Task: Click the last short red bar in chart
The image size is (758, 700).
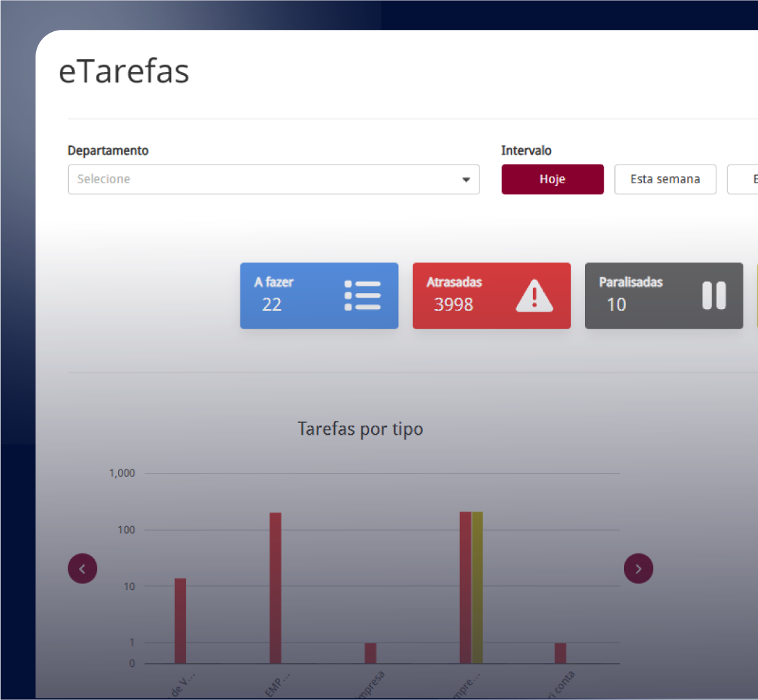Action: pos(560,653)
